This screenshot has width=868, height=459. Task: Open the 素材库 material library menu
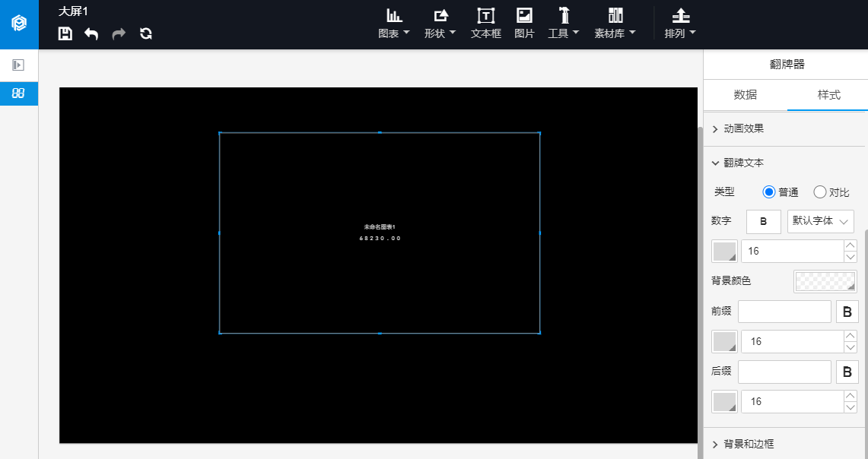[x=615, y=24]
